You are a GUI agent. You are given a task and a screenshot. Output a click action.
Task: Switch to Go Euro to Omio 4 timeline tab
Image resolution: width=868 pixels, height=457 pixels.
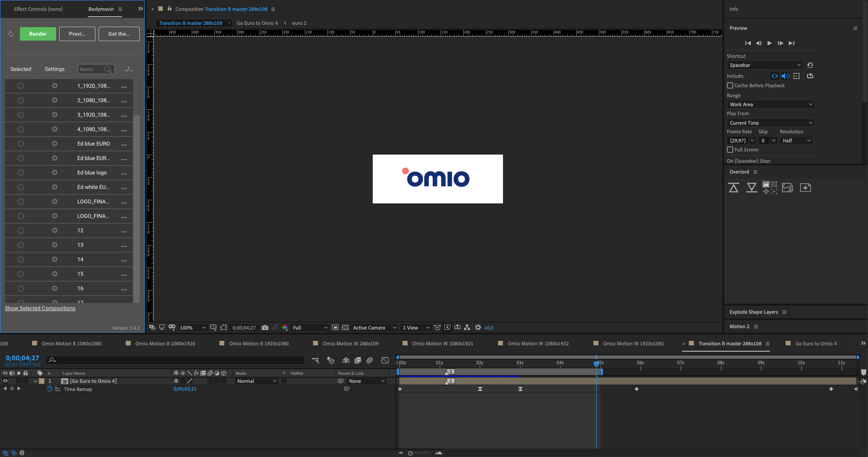pos(816,344)
